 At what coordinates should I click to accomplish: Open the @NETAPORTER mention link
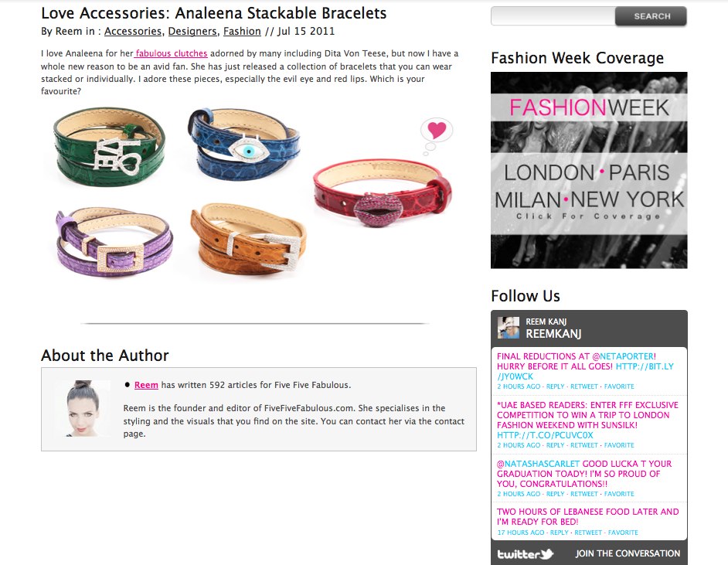[x=623, y=356]
